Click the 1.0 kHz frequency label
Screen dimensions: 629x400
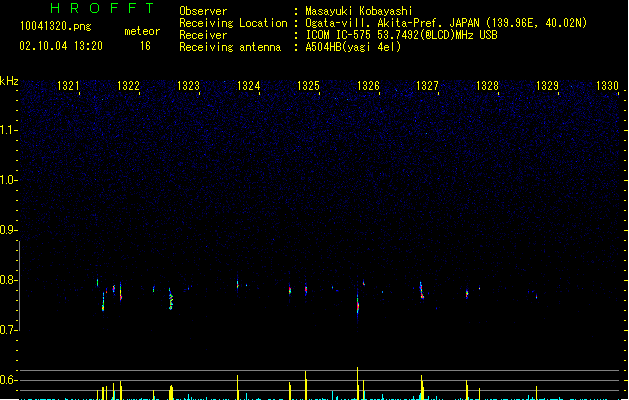click(x=8, y=180)
